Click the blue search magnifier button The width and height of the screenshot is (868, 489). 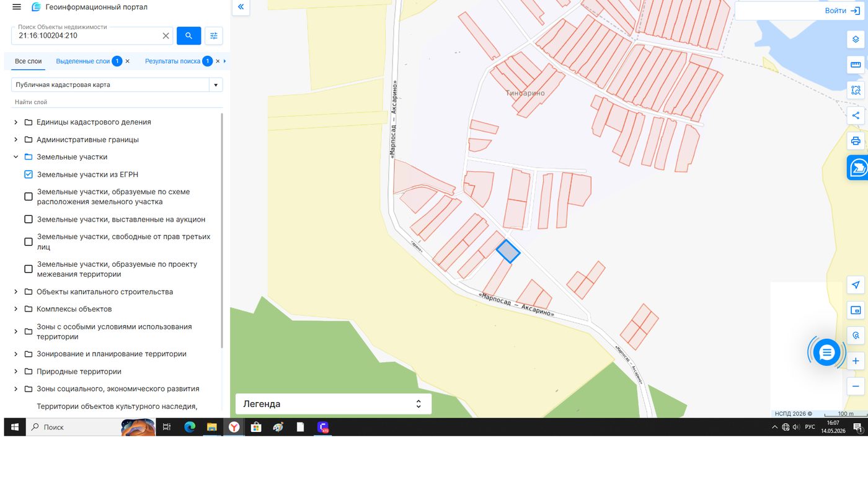188,36
